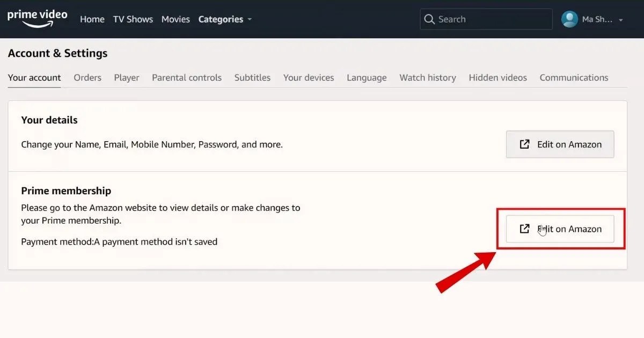The height and width of the screenshot is (338, 644).
Task: Open the TV Shows menu item
Action: coord(133,19)
